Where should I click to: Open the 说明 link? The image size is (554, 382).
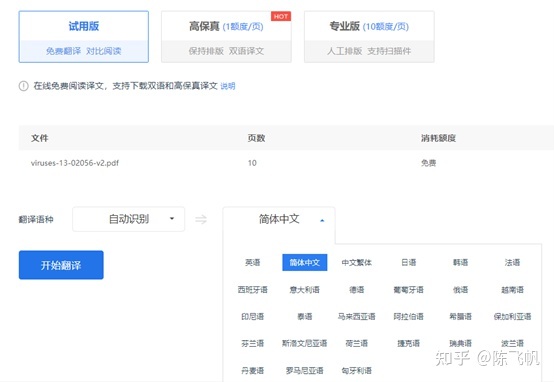228,86
